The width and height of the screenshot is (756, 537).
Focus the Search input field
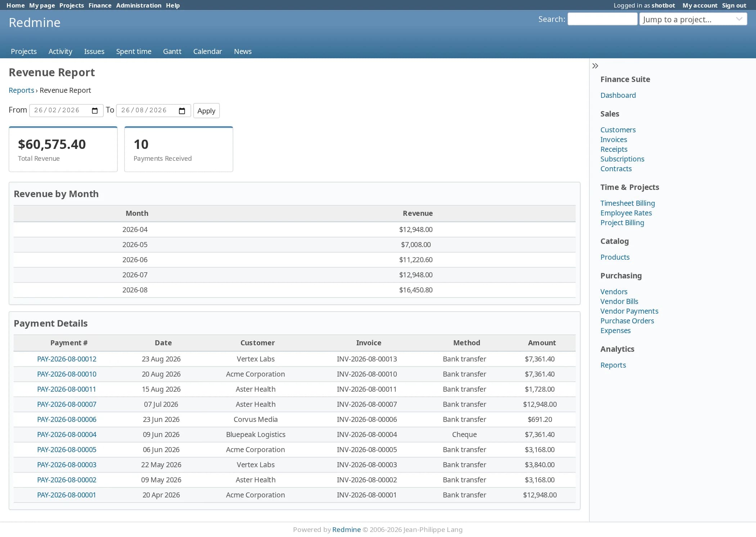pyautogui.click(x=602, y=19)
